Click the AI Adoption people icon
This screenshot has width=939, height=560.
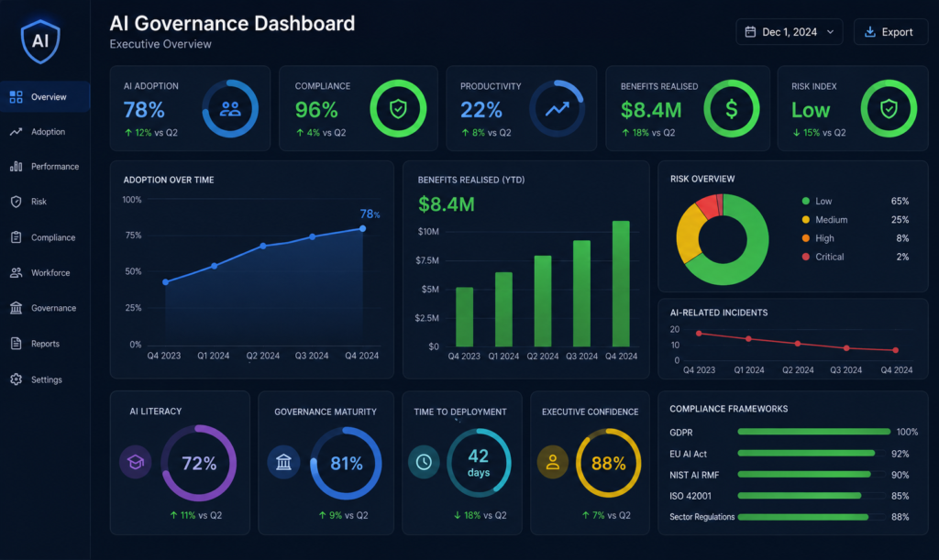[230, 109]
